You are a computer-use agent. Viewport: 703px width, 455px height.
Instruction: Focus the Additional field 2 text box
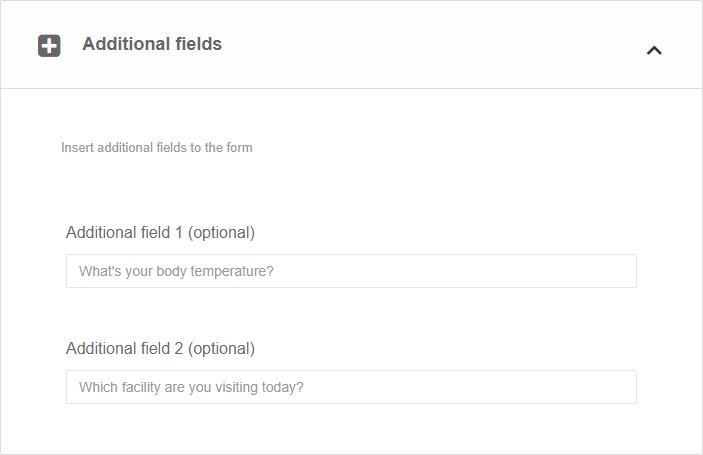coord(351,387)
